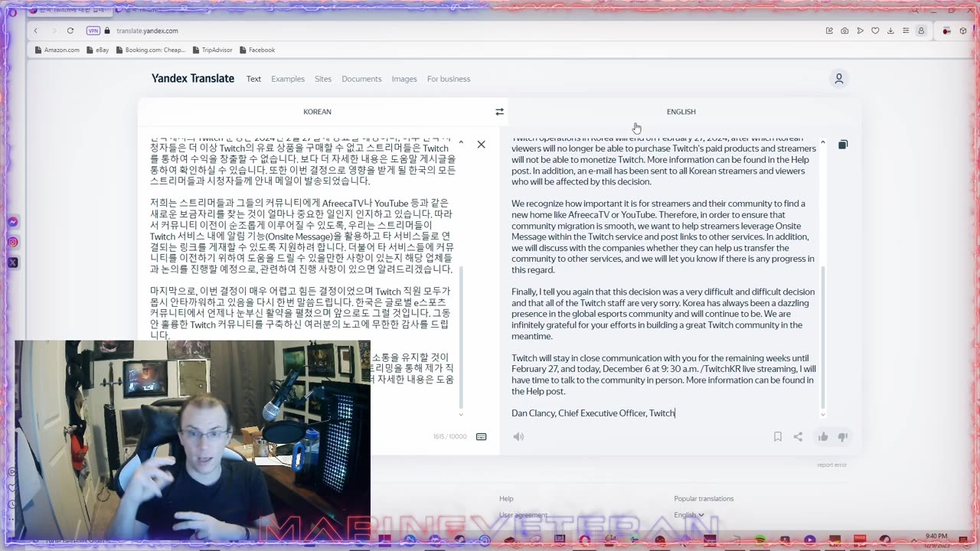Viewport: 980px width, 551px height.
Task: Open the browser downloads icon
Action: click(890, 31)
